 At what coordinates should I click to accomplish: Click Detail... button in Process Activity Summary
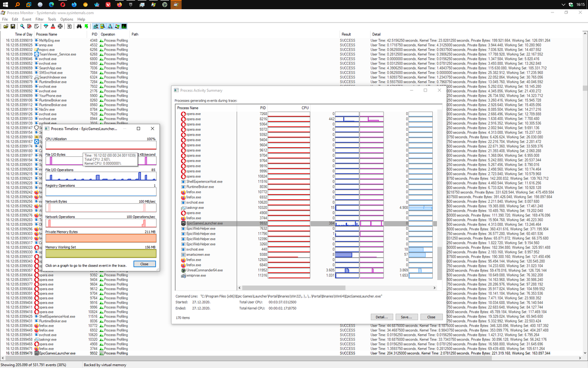pyautogui.click(x=382, y=317)
